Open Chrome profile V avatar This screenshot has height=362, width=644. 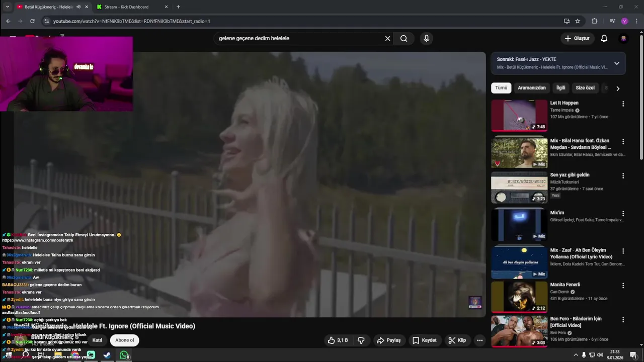[624, 21]
